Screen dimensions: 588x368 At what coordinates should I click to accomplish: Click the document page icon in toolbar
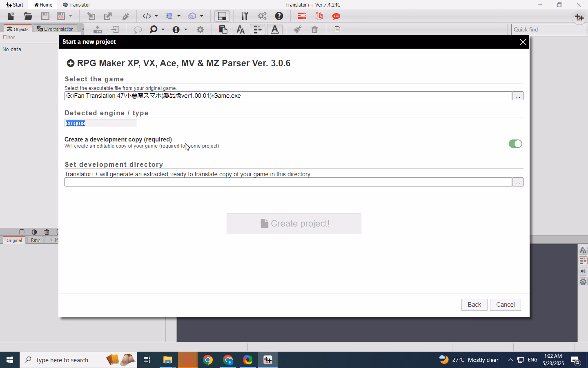[x=337, y=29]
